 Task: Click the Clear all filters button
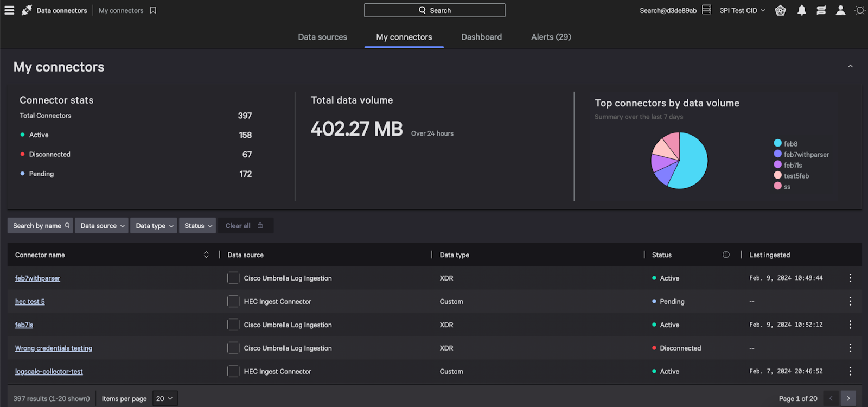244,226
